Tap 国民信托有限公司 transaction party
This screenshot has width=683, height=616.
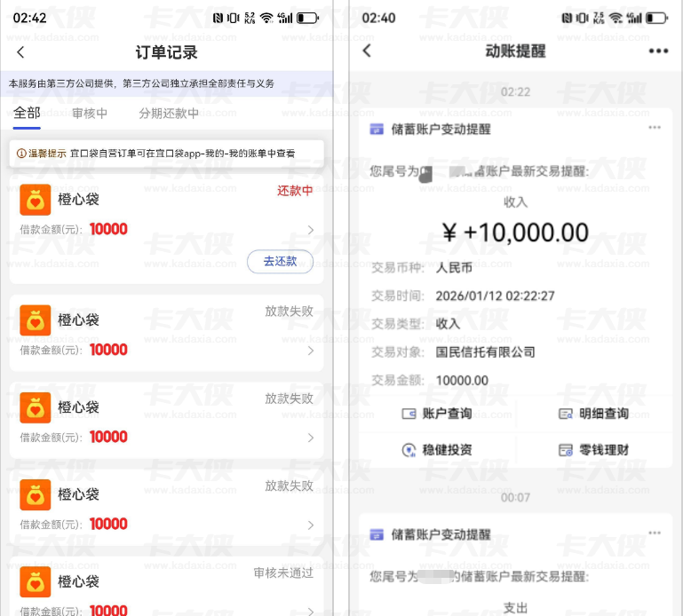pos(485,352)
